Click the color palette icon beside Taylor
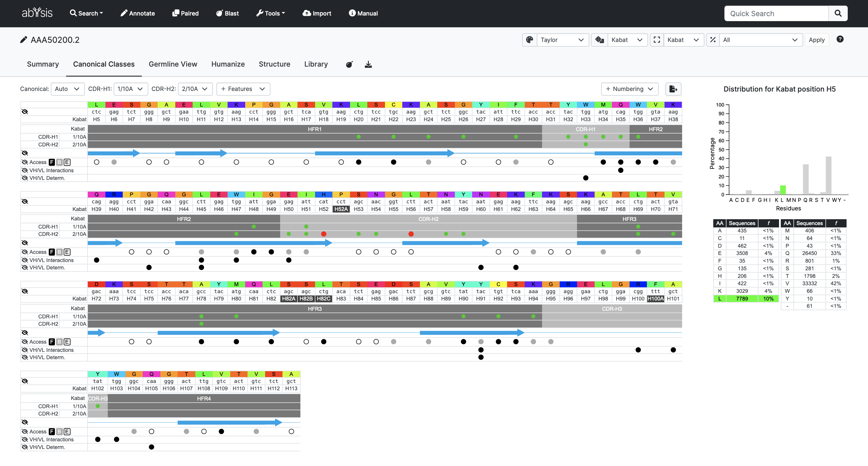The width and height of the screenshot is (868, 466). point(530,40)
